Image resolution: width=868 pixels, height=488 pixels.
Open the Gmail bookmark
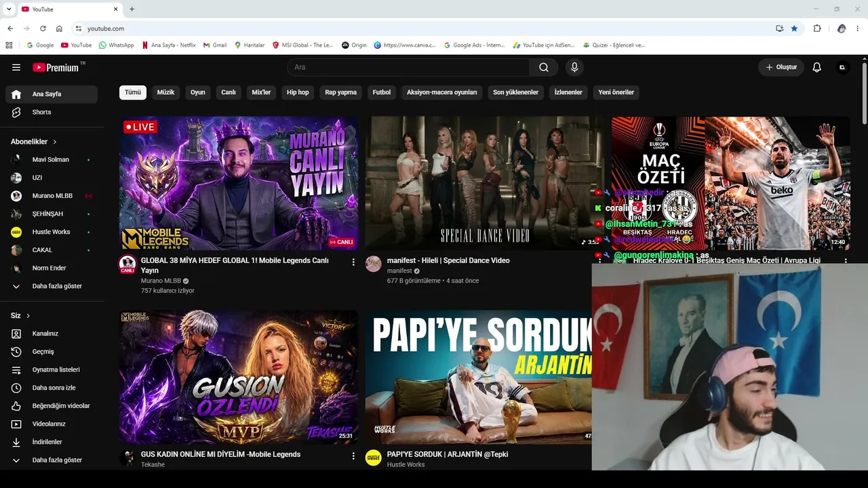(x=215, y=45)
